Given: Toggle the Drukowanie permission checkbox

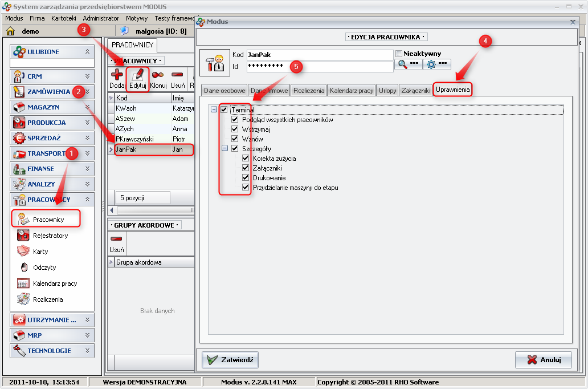Looking at the screenshot, I should coord(246,177).
